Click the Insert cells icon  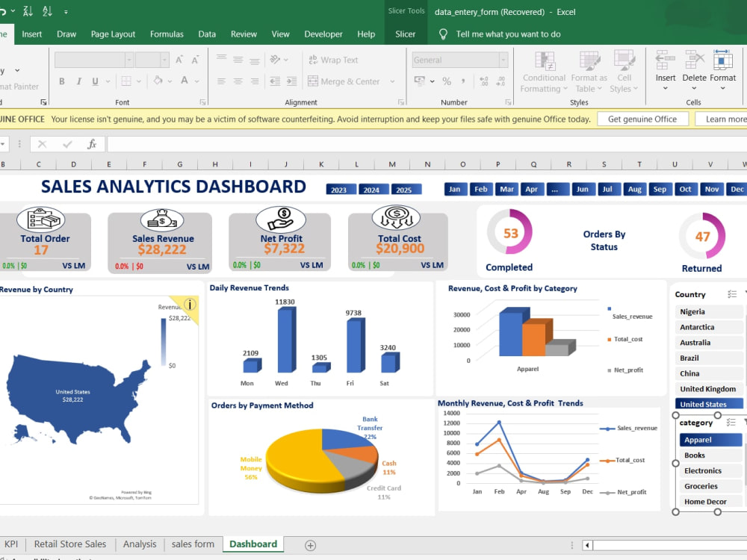pos(665,61)
